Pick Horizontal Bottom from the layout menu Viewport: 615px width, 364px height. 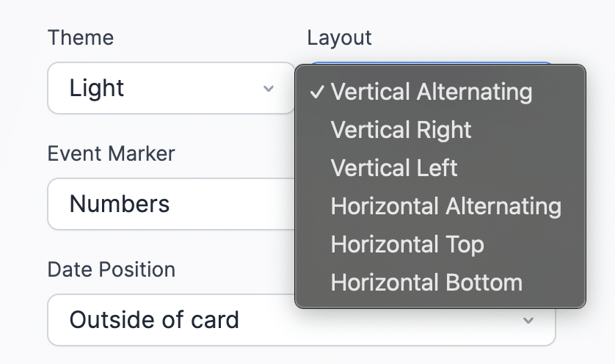pyautogui.click(x=426, y=283)
